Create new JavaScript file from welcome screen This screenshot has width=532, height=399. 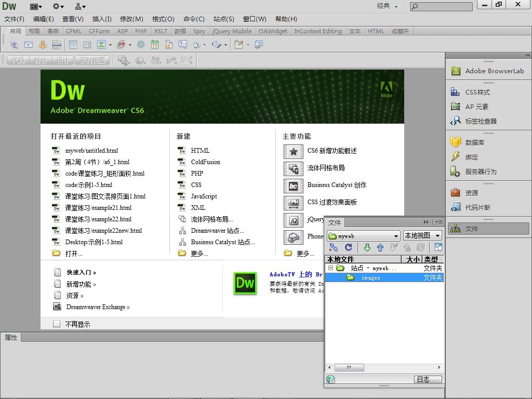204,196
